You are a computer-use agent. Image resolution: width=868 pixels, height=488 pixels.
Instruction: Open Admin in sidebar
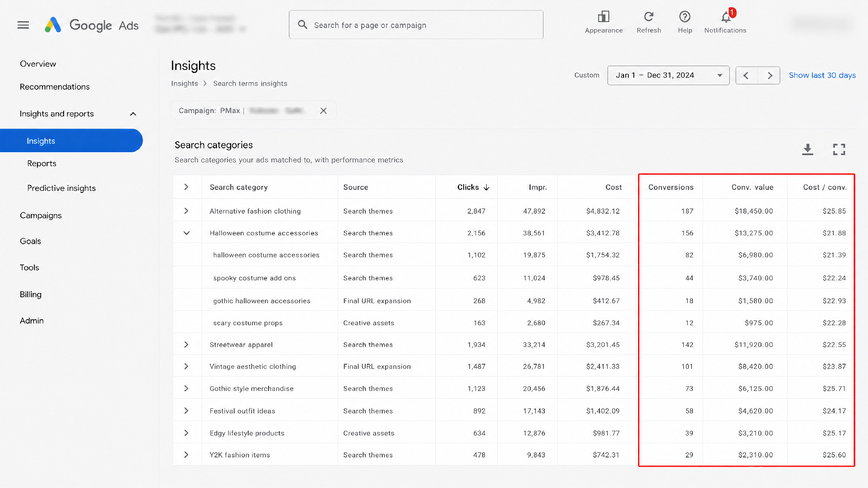click(x=32, y=321)
